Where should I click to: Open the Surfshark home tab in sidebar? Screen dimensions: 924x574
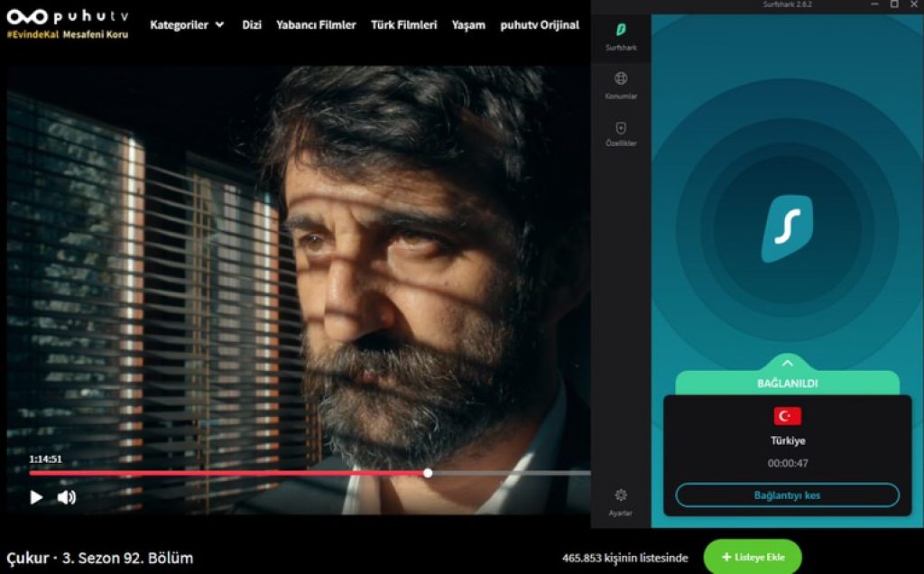[621, 36]
